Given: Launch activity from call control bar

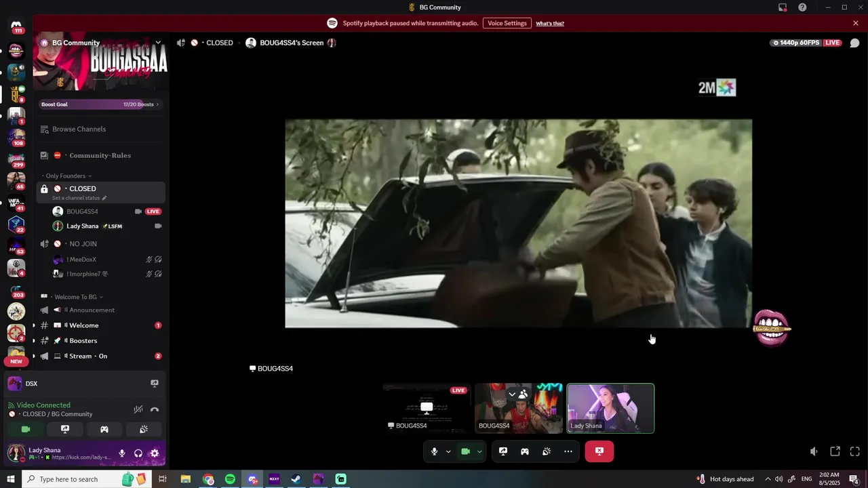Looking at the screenshot, I should point(525,451).
